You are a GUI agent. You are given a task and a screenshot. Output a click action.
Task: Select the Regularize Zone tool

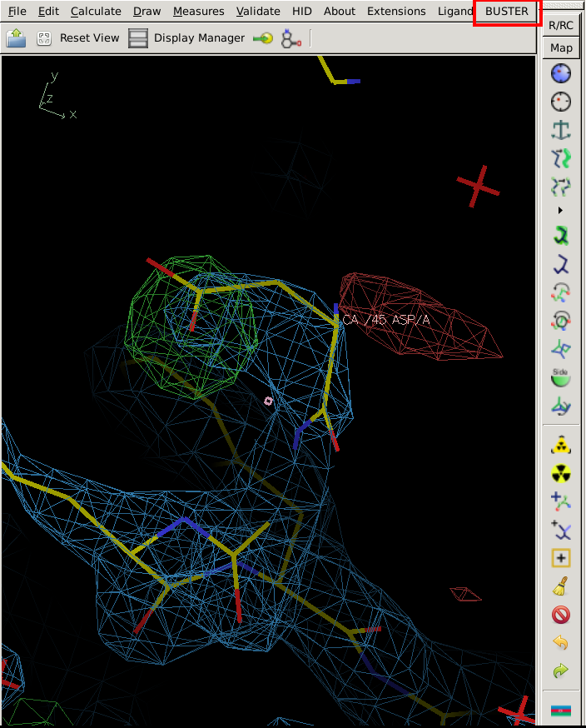[561, 102]
